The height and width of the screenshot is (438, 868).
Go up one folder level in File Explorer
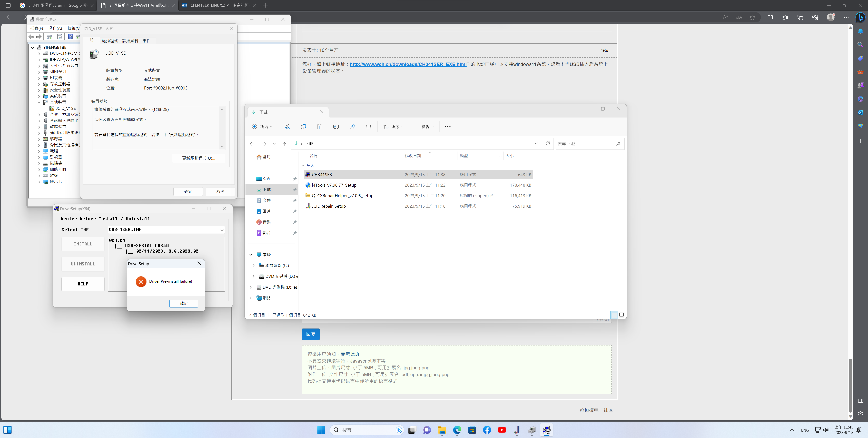point(284,144)
